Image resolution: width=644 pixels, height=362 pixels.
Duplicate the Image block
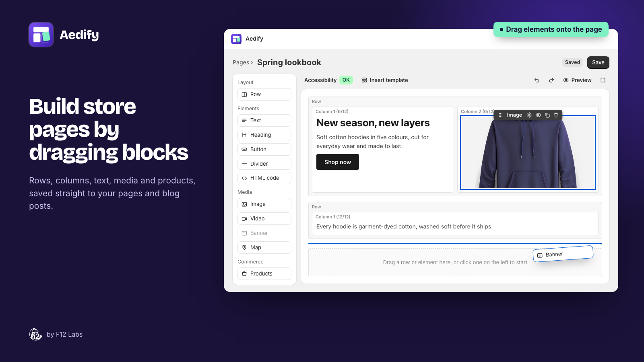(x=547, y=115)
